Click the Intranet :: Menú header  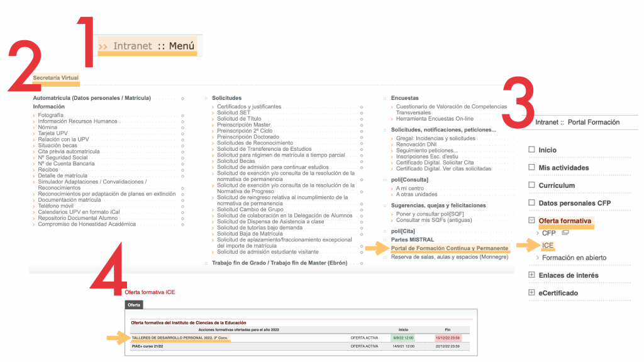[x=147, y=45]
